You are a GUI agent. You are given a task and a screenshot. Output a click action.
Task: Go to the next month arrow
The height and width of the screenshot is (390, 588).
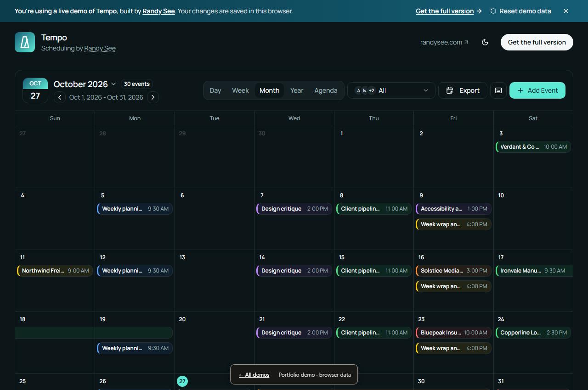coord(153,97)
